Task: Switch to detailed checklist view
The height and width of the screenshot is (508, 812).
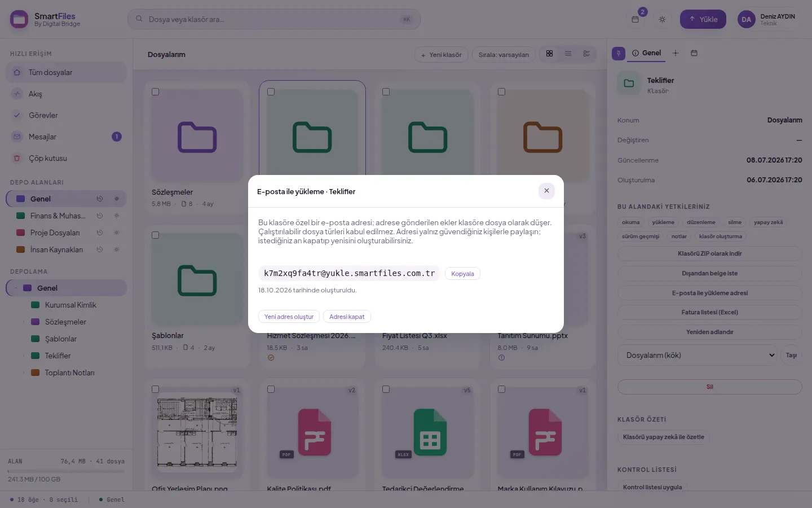Action: [586, 54]
